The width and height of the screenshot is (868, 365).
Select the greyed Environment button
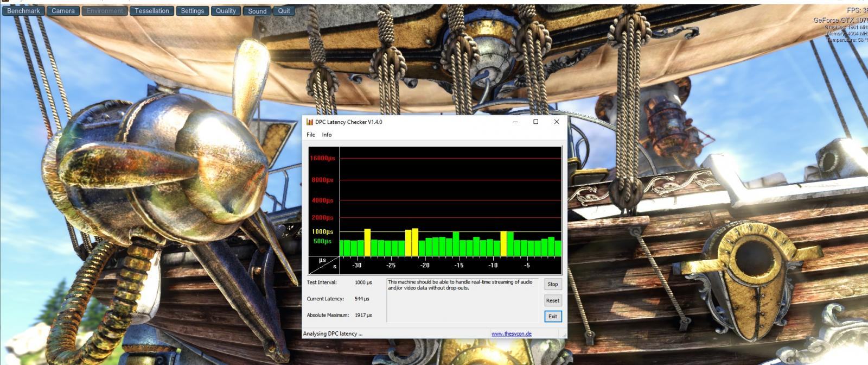click(x=105, y=11)
